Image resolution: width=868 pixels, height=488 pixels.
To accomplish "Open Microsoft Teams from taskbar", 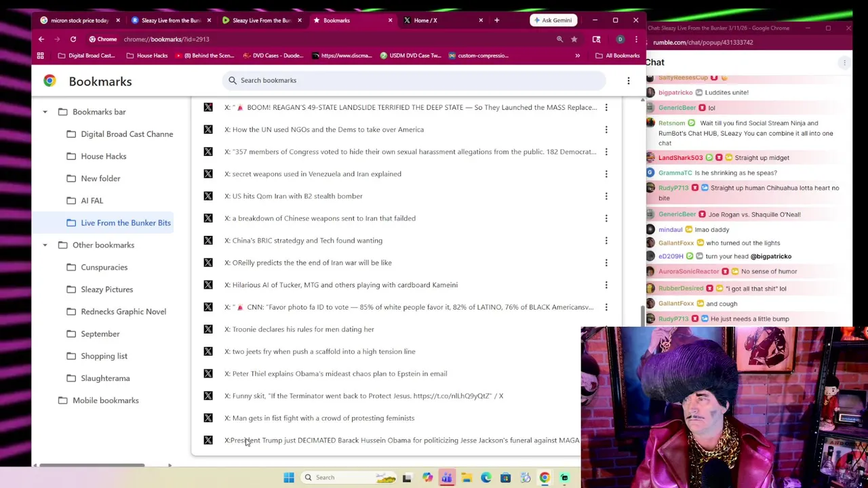I will [x=447, y=478].
